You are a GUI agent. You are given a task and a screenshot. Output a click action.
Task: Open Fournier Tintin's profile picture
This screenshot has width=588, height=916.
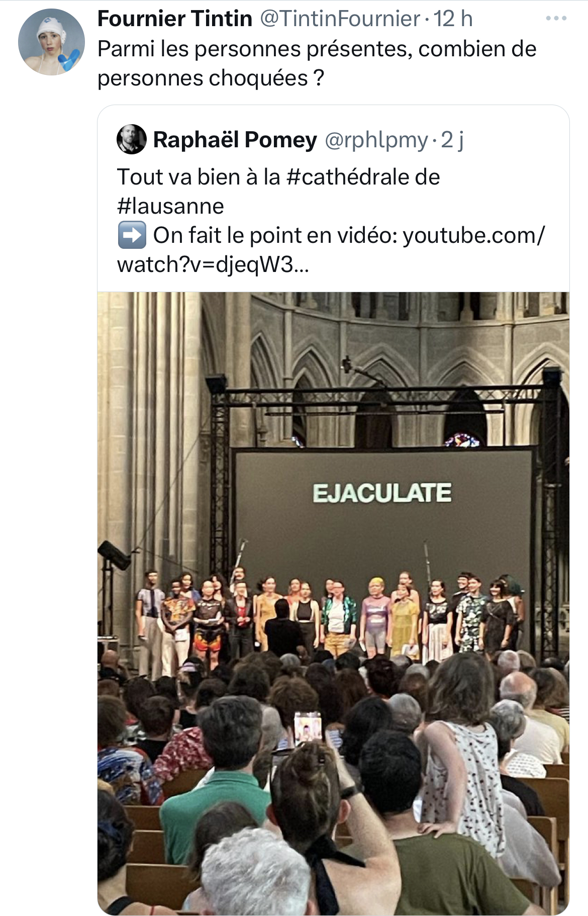point(51,42)
